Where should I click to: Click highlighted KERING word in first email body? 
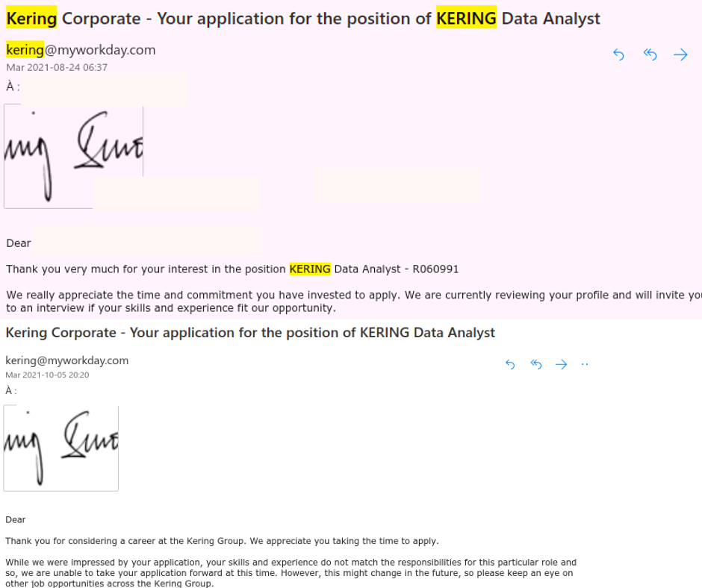click(310, 269)
